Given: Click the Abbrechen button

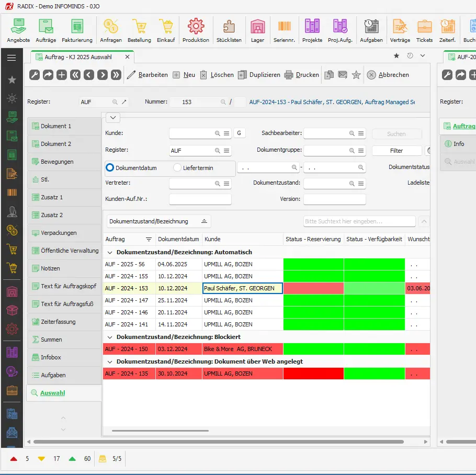Looking at the screenshot, I should [388, 75].
